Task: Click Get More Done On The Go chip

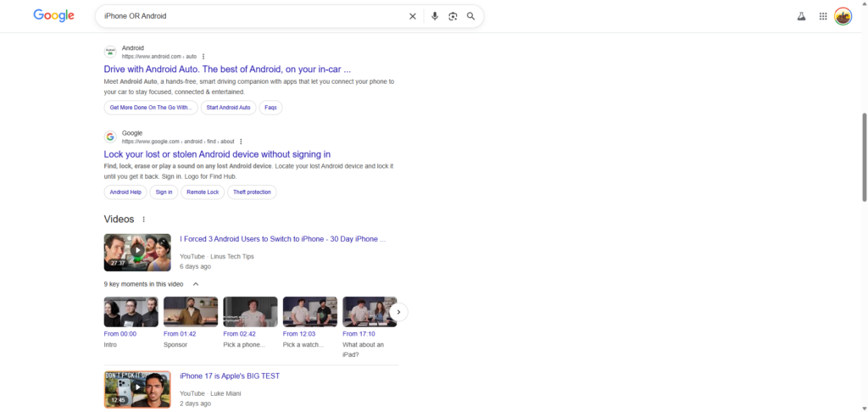Action: tap(151, 108)
